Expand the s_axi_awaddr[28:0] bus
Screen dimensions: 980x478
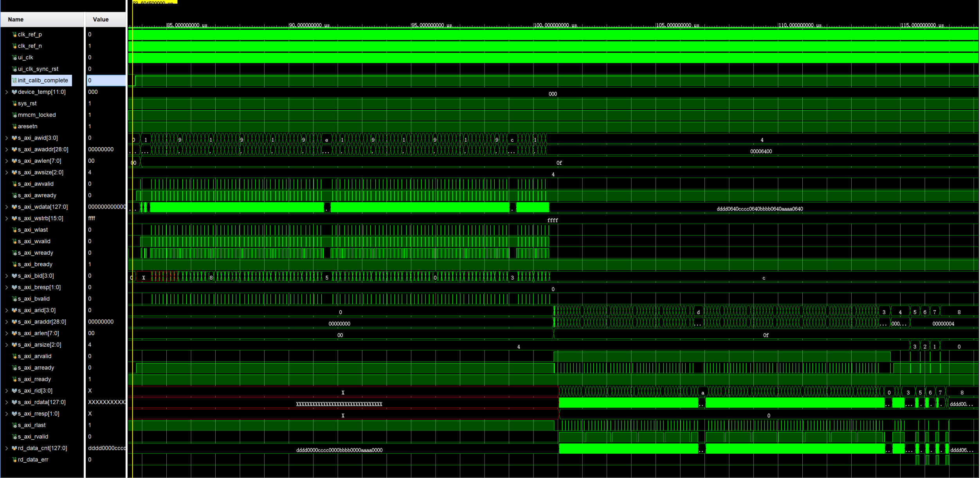click(6, 149)
